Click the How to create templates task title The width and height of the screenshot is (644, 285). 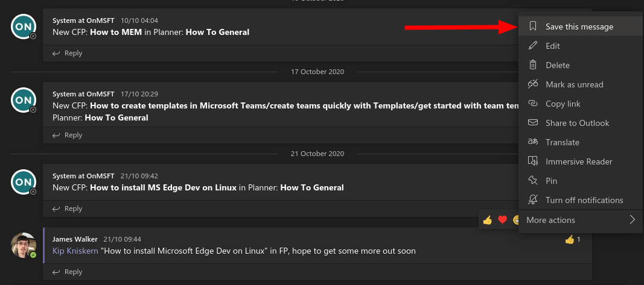pos(304,105)
